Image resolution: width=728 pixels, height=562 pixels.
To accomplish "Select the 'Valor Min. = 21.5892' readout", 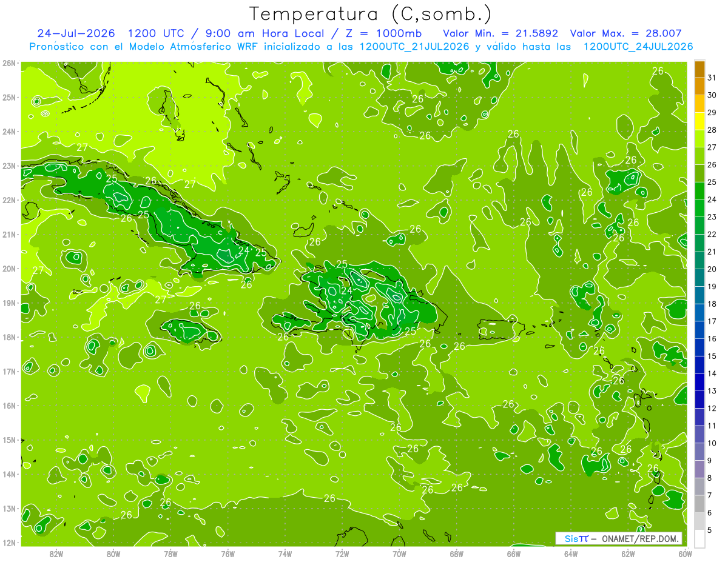I will [499, 33].
